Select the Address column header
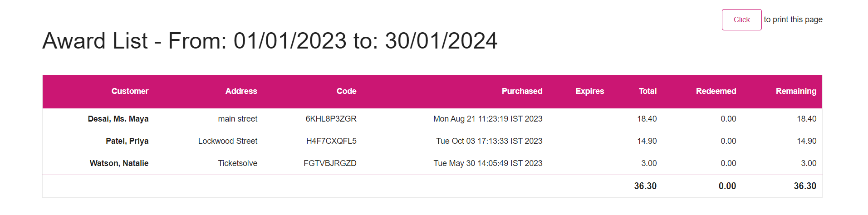Image resolution: width=868 pixels, height=215 pixels. click(x=241, y=91)
